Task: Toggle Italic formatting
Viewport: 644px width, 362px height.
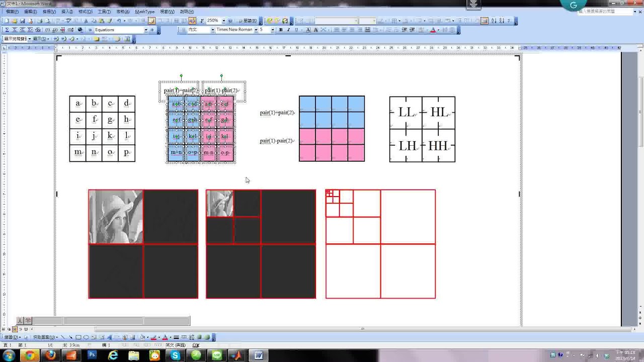Action: [288, 30]
